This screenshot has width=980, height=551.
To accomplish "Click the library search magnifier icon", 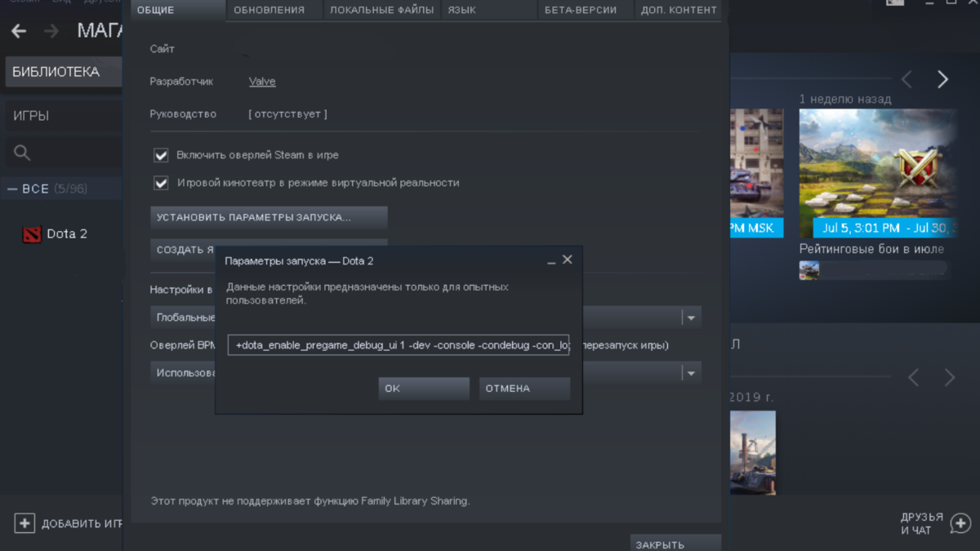I will coord(22,153).
